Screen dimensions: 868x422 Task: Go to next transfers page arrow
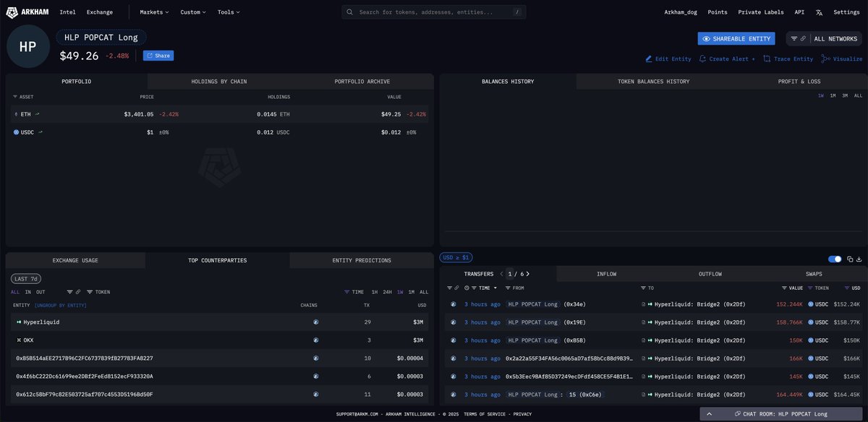(x=528, y=274)
